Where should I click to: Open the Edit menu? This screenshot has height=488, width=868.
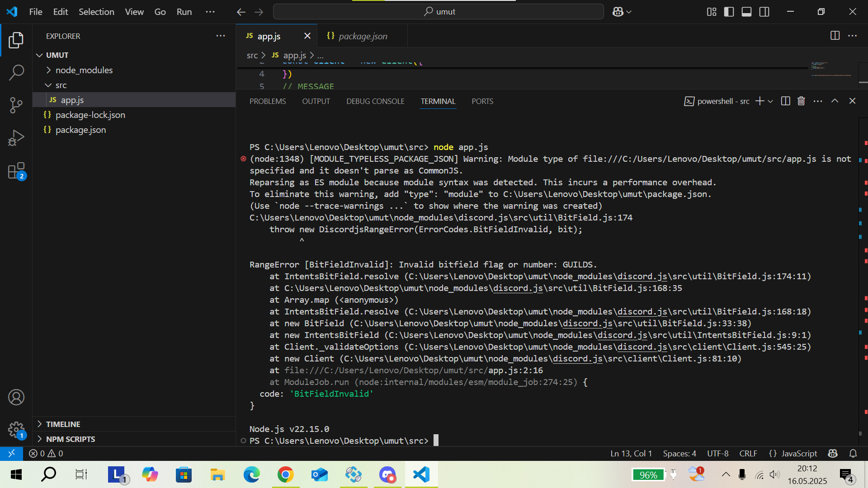[x=61, y=12]
